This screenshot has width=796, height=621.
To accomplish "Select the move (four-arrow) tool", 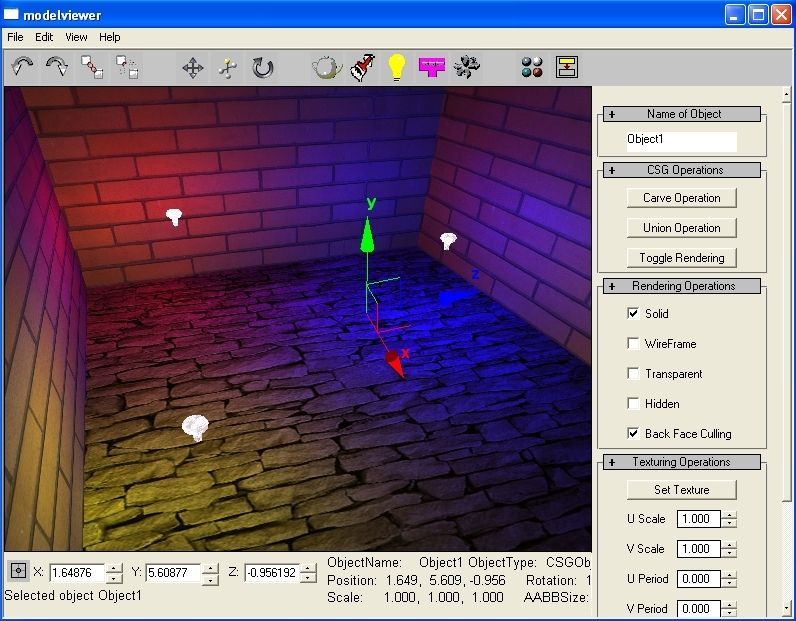I will (193, 67).
